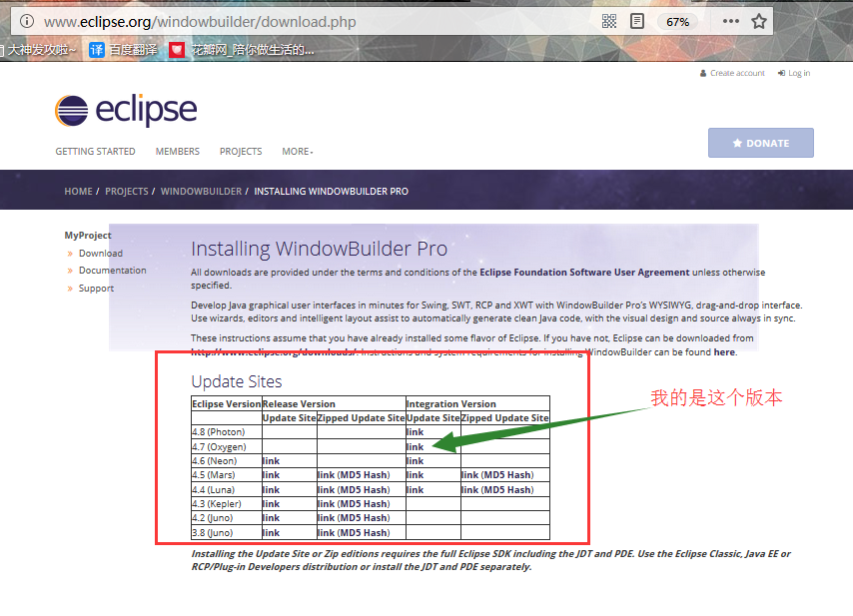
Task: Open Documentation in MyProject sidebar
Action: point(112,271)
